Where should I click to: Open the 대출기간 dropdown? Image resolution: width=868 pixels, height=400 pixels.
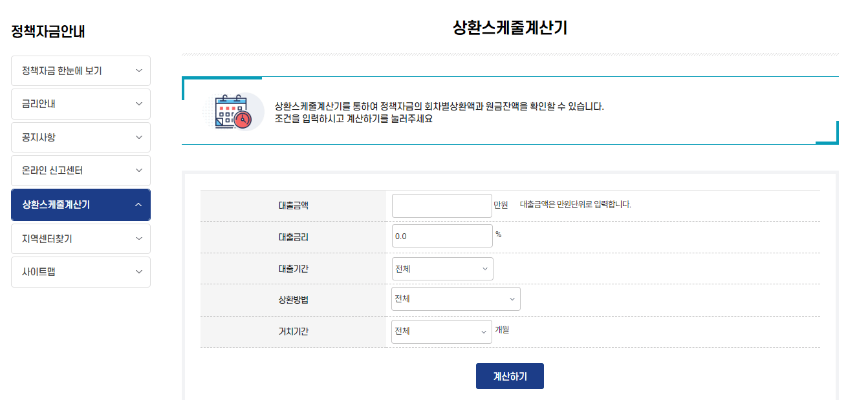point(442,269)
